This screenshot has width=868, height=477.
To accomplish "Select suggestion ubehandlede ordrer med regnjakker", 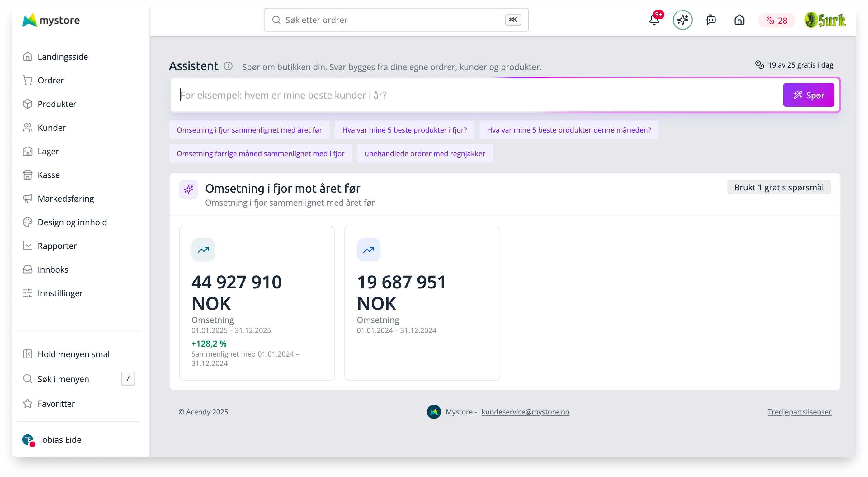I will point(425,154).
